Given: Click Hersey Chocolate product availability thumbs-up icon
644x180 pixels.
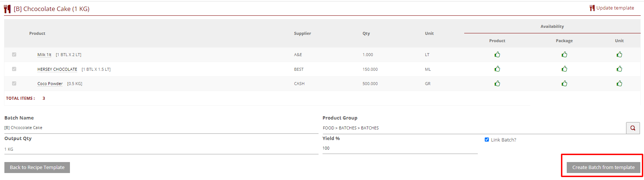Looking at the screenshot, I should coord(497,69).
